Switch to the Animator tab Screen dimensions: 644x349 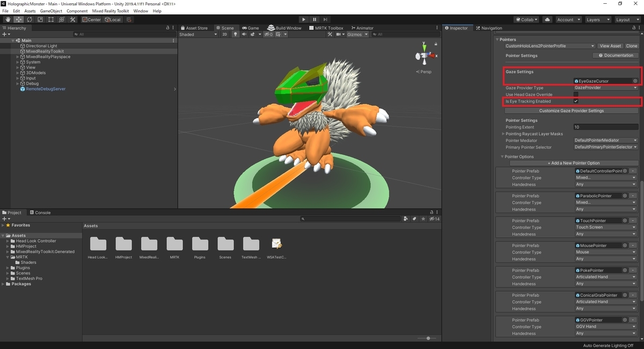point(362,28)
